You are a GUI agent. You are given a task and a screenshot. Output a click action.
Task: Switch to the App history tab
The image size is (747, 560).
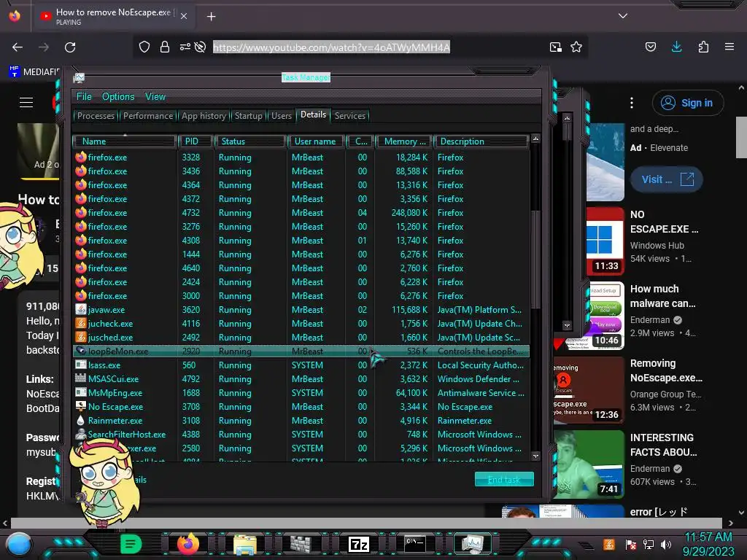click(204, 116)
